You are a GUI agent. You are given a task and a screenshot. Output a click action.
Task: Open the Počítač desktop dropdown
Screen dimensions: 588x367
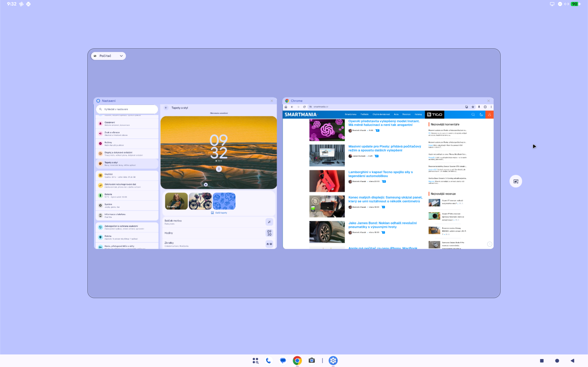[x=108, y=56]
